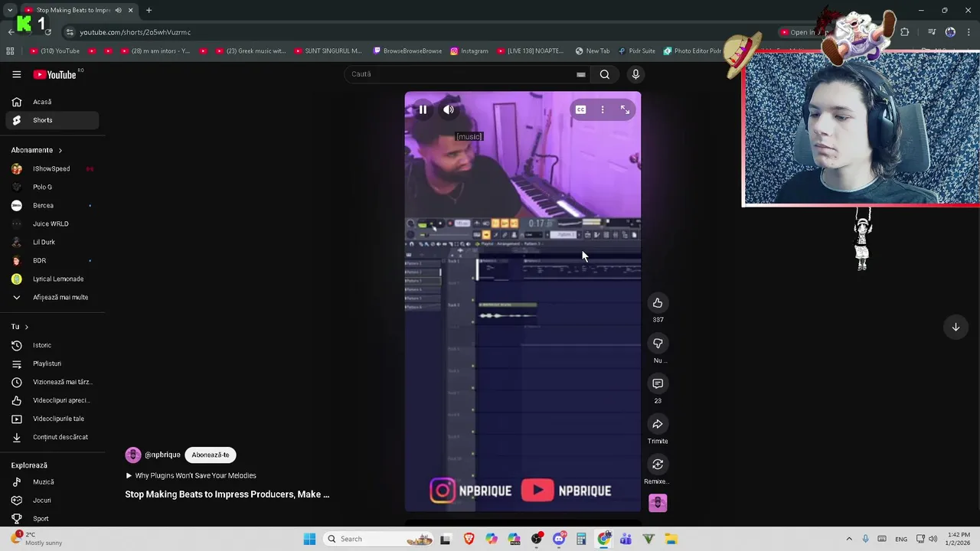980x551 pixels.
Task: Open Videoclipuri apreciate list
Action: 52,400
